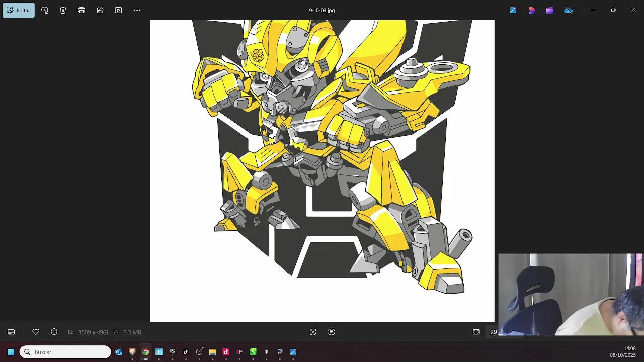Screen dimensions: 644x362
Task: Open OBS Studio from the taskbar
Action: pos(199,352)
